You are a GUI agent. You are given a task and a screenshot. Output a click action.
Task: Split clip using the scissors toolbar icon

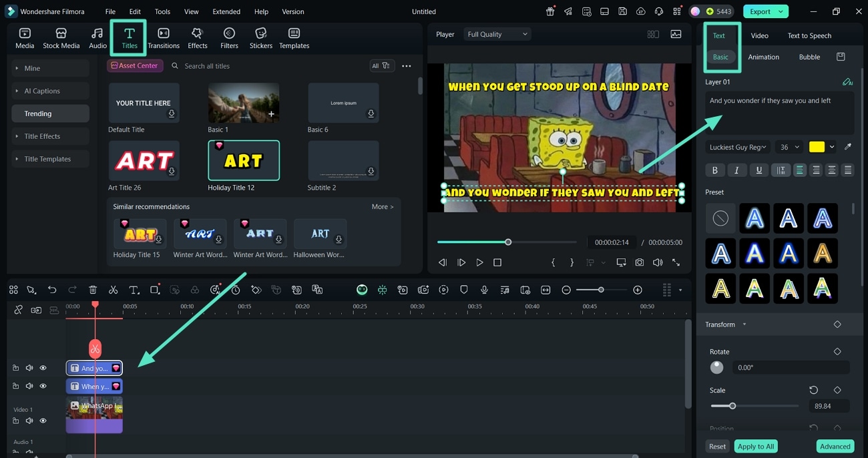[x=114, y=290]
